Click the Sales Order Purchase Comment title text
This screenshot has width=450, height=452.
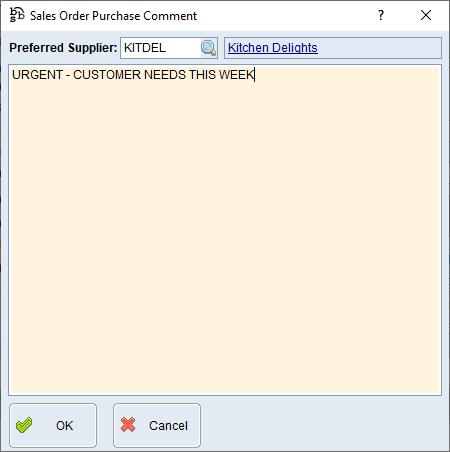point(113,16)
